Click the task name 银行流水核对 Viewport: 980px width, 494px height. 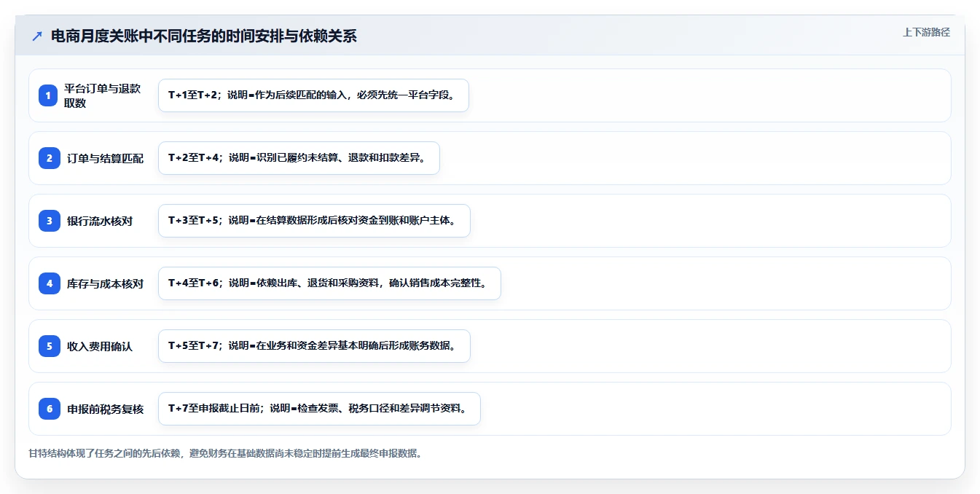click(x=100, y=221)
